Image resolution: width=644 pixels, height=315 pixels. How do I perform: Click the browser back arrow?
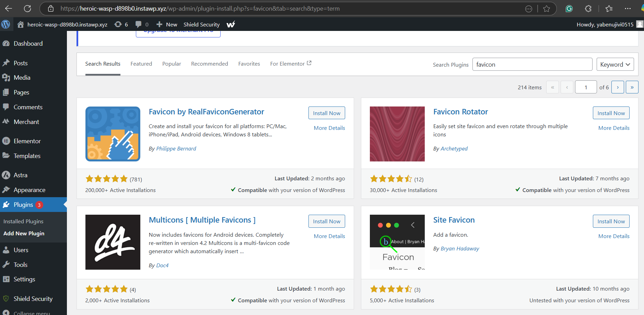point(9,9)
